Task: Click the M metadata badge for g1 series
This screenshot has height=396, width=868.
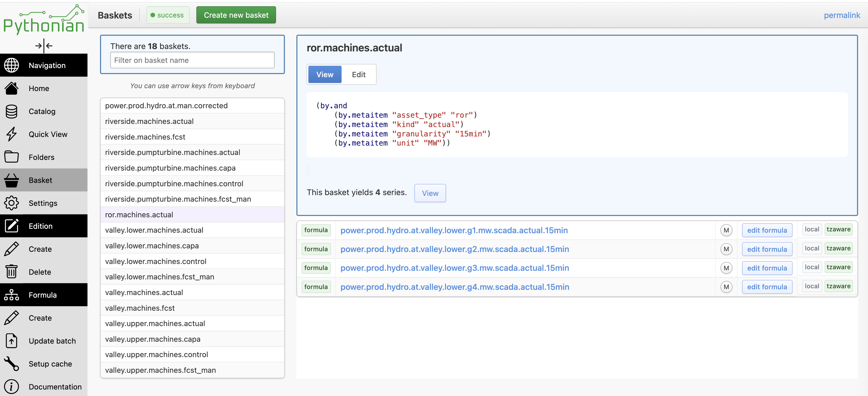Action: point(726,230)
